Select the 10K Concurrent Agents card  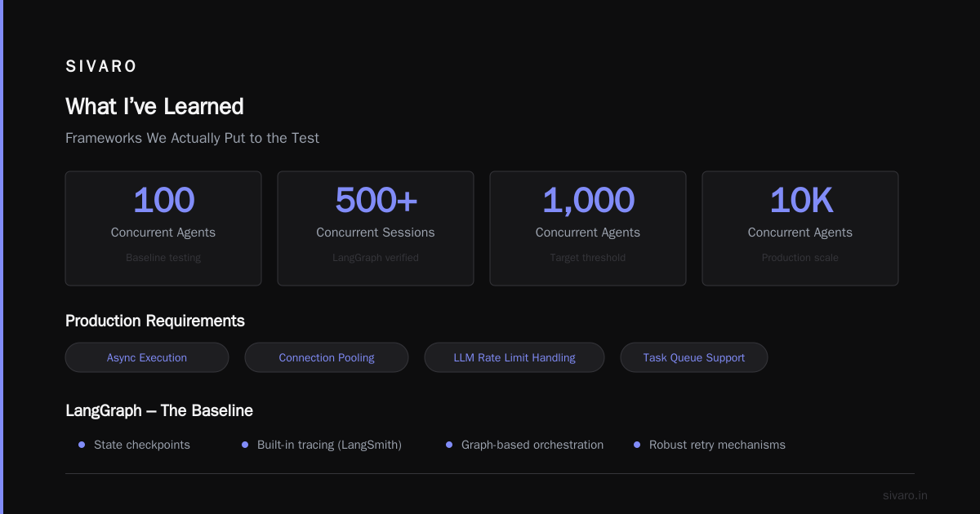(x=800, y=228)
